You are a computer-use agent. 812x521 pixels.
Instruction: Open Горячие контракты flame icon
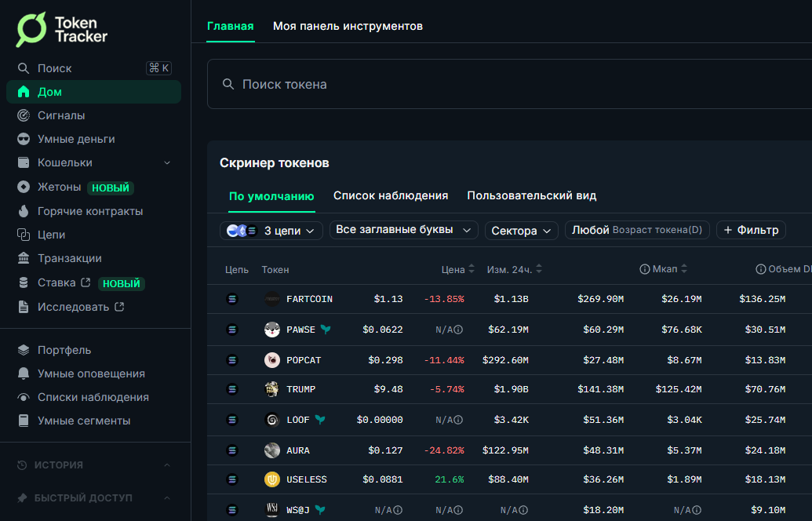(x=24, y=211)
